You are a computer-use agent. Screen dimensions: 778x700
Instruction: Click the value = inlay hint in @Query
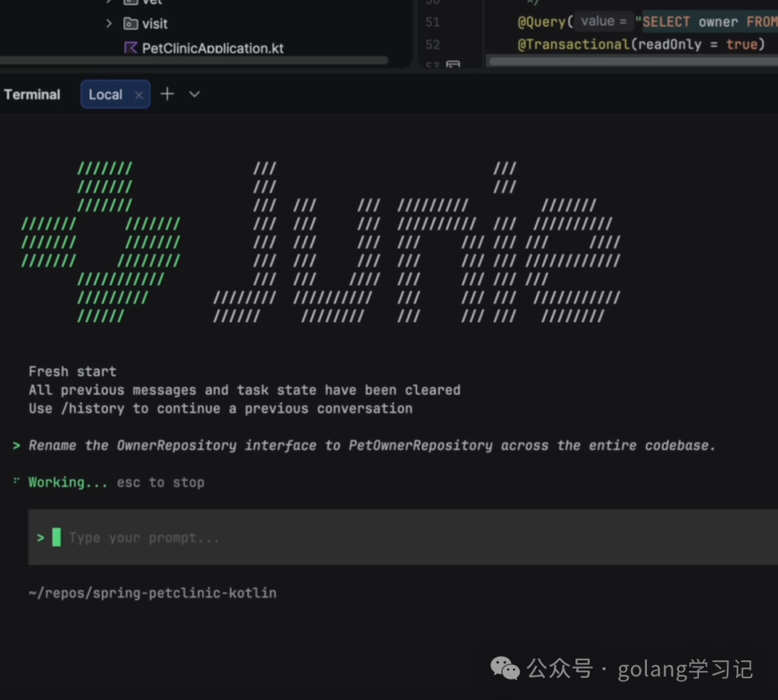603,21
